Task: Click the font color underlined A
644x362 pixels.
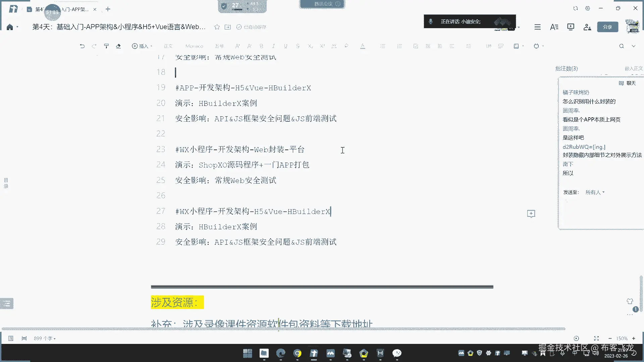Action: pyautogui.click(x=363, y=46)
